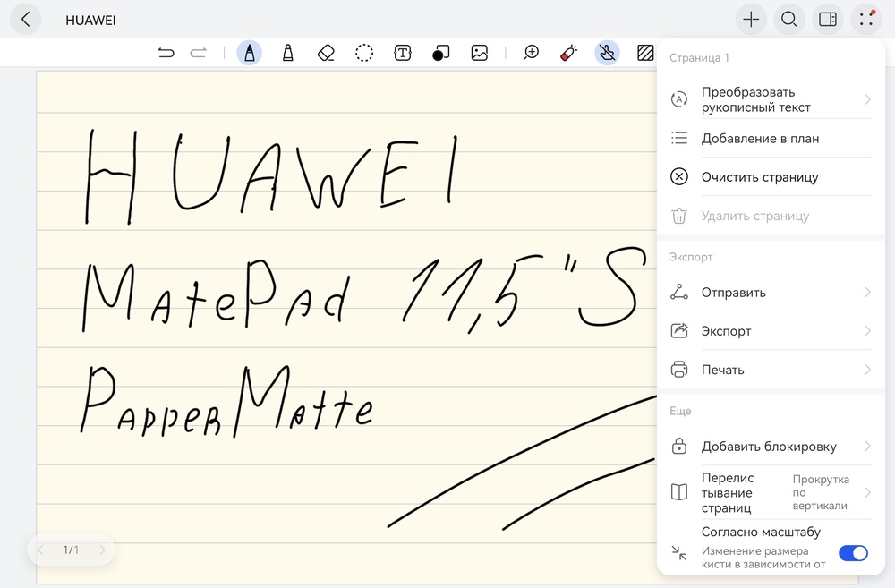Open Перелистывание страниц scroll direction options

[771, 492]
